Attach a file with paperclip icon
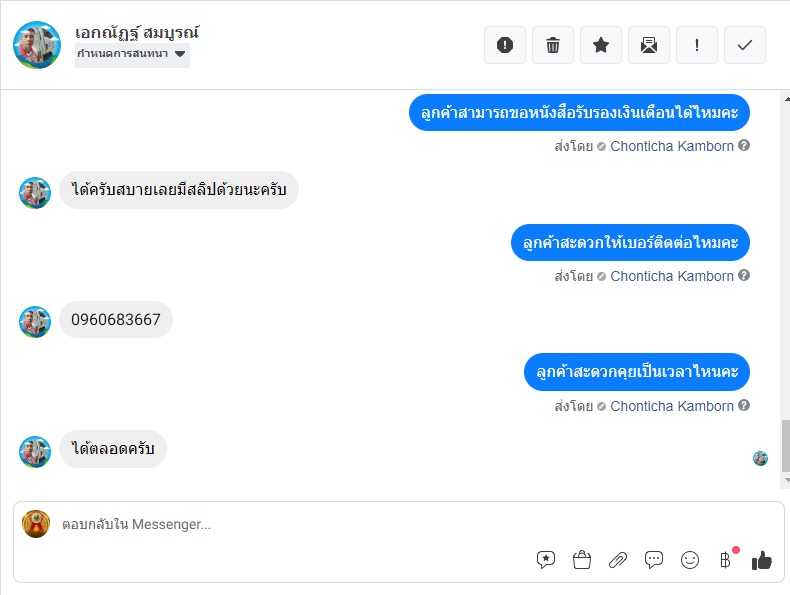This screenshot has height=595, width=790. 618,560
